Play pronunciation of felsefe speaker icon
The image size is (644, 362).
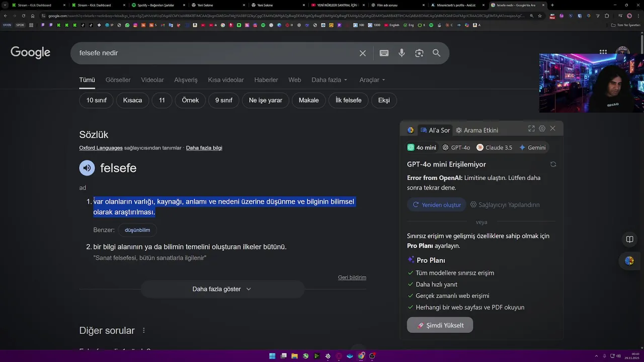tap(87, 168)
